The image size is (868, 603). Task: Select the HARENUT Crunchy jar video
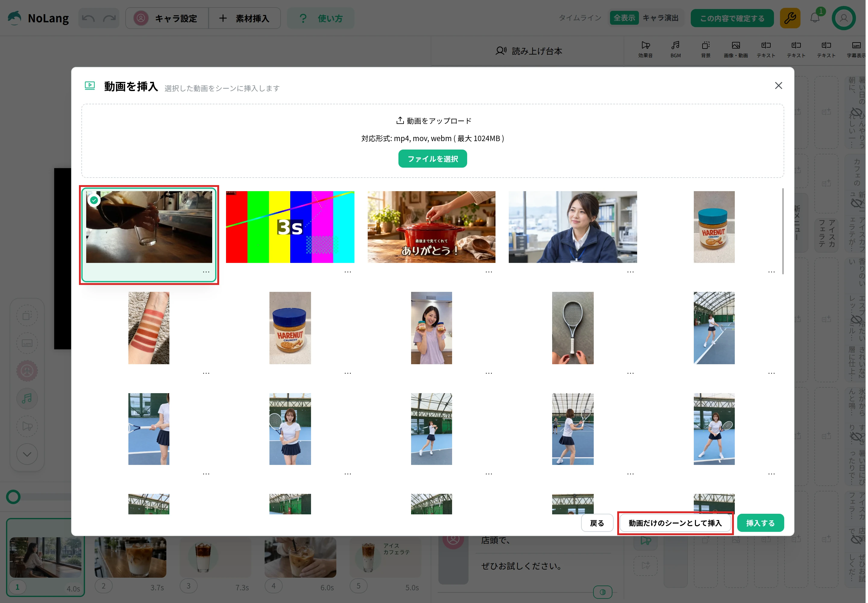(x=290, y=328)
